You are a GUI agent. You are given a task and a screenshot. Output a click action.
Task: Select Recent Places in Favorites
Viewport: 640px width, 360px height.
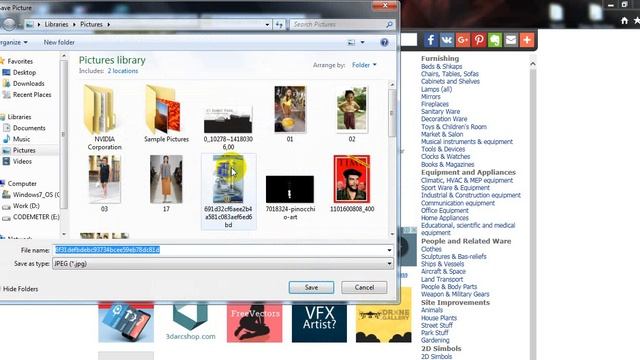(x=32, y=95)
